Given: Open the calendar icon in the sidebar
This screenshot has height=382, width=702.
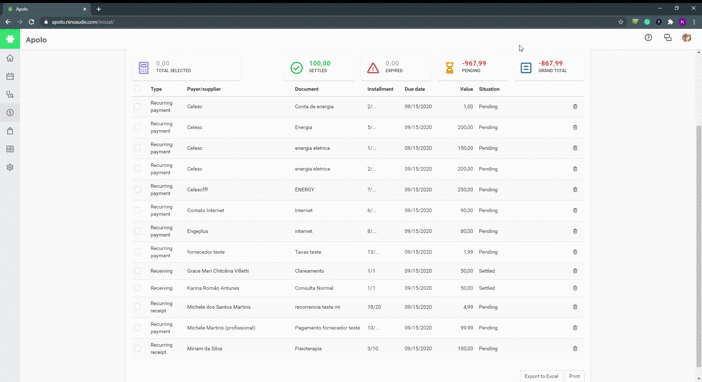Looking at the screenshot, I should [x=10, y=77].
